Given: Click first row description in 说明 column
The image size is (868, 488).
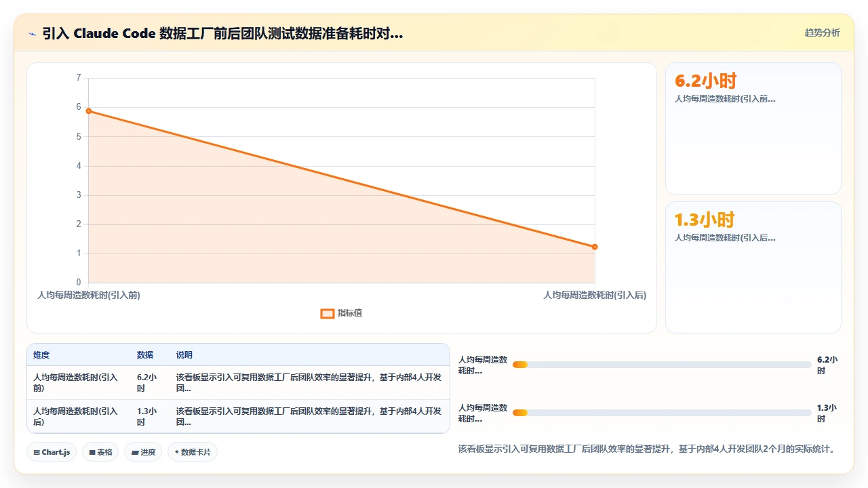Looking at the screenshot, I should pyautogui.click(x=309, y=383).
